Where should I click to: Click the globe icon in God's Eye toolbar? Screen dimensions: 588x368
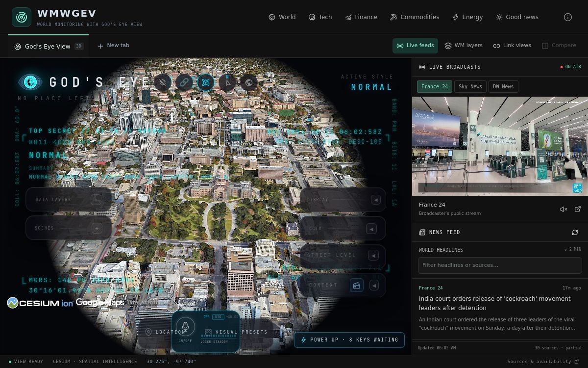click(249, 82)
